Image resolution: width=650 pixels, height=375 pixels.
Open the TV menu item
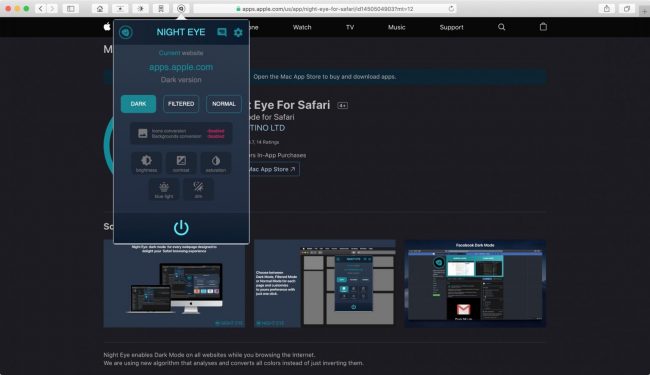tap(350, 27)
